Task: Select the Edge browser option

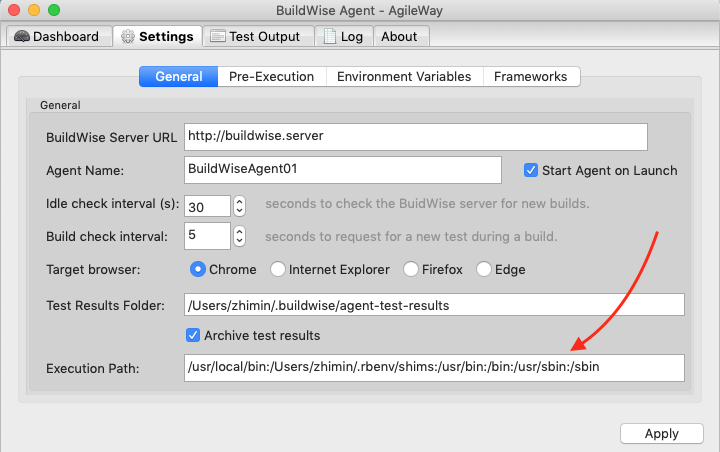Action: tap(484, 269)
